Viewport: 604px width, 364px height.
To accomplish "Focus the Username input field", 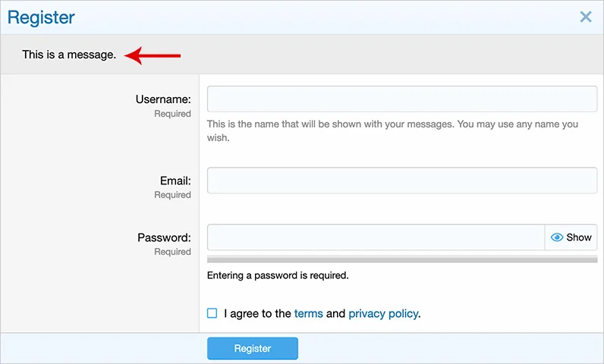I will (402, 99).
